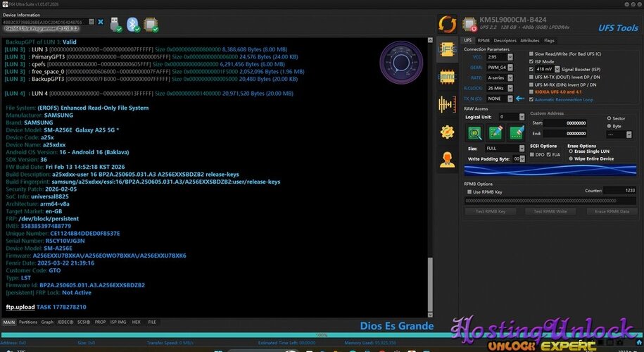Open the Write Padding Byte dropdown
Screen dimensions: 644x352
coord(519,159)
